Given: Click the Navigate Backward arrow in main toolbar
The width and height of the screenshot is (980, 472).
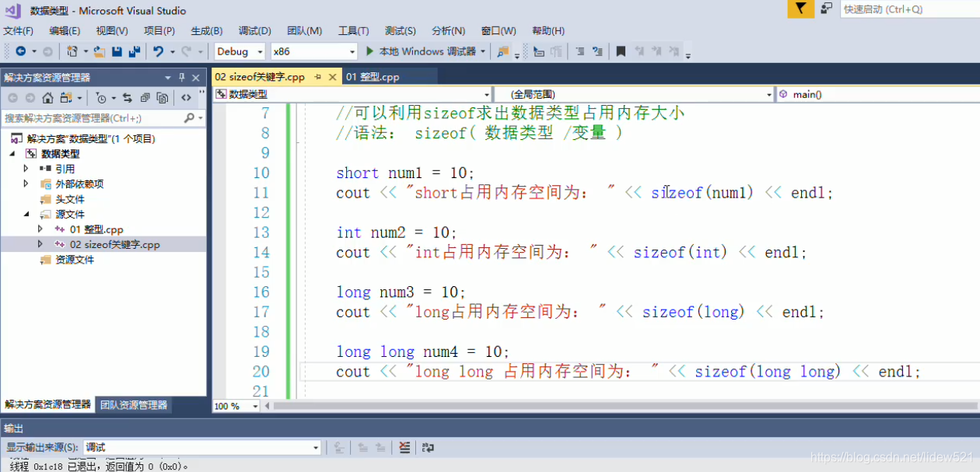Looking at the screenshot, I should 20,51.
